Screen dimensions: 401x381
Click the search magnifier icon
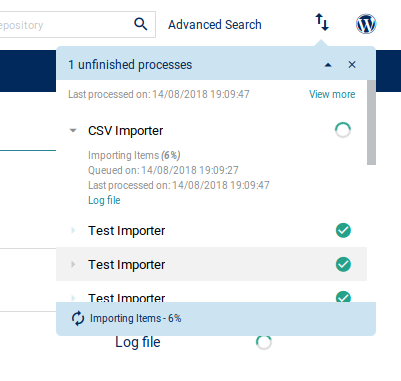click(x=141, y=24)
